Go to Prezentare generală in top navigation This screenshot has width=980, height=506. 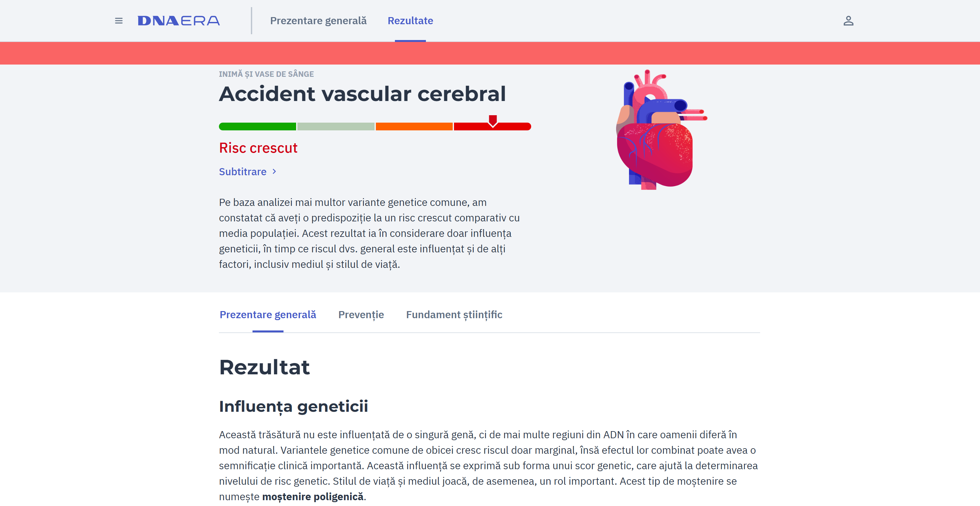click(x=318, y=21)
